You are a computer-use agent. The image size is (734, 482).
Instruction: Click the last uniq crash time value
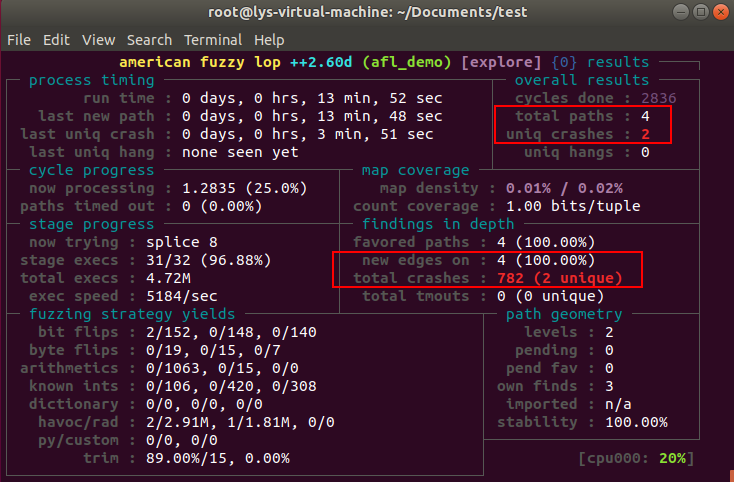point(308,134)
